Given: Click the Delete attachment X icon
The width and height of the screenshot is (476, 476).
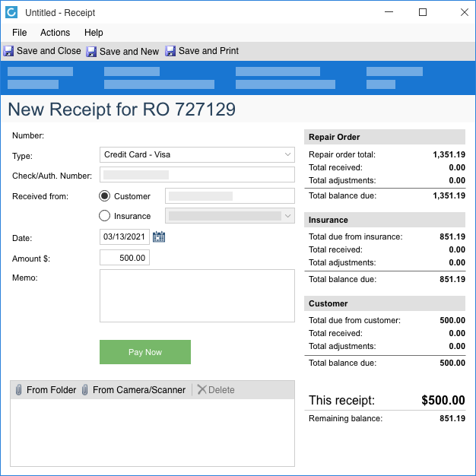Looking at the screenshot, I should click(x=202, y=390).
